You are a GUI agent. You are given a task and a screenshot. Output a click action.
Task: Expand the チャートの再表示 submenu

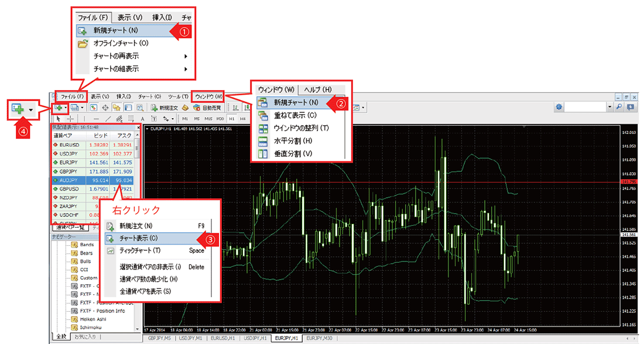(x=186, y=56)
